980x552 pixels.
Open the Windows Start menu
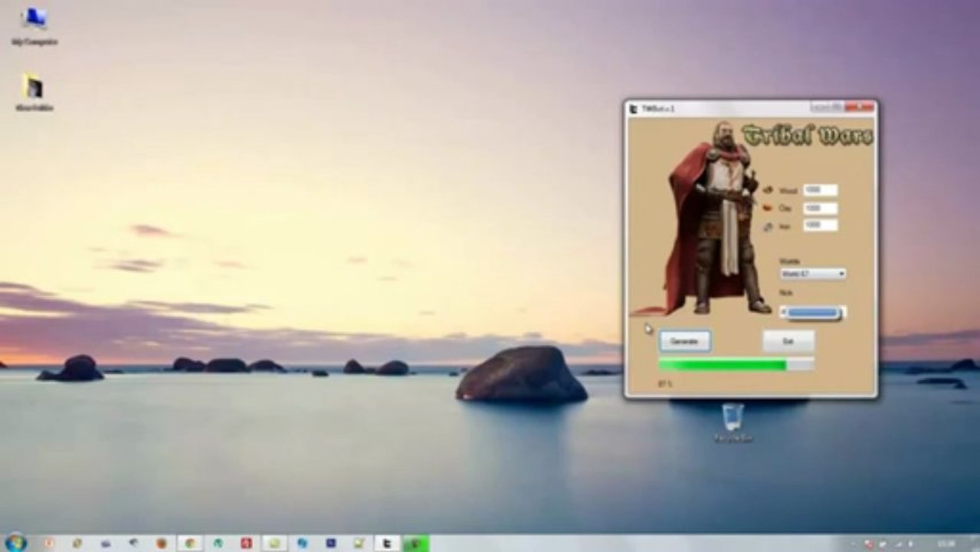click(15, 543)
